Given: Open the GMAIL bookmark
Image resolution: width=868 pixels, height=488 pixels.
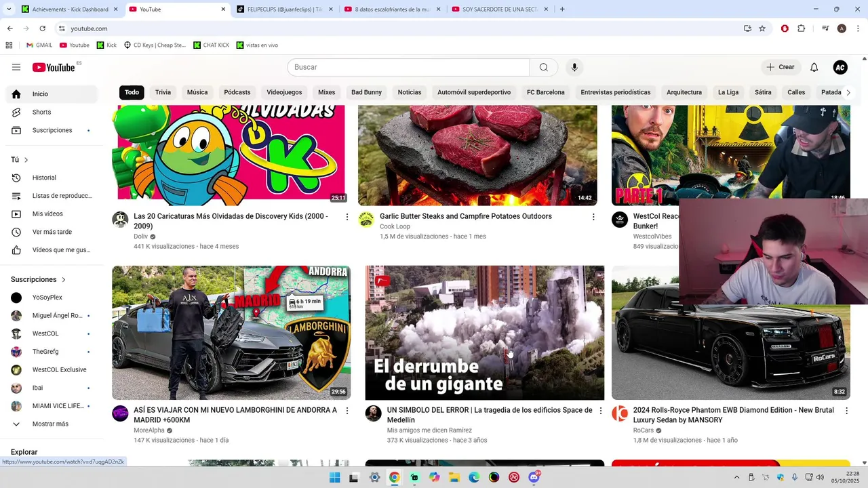Looking at the screenshot, I should point(39,45).
